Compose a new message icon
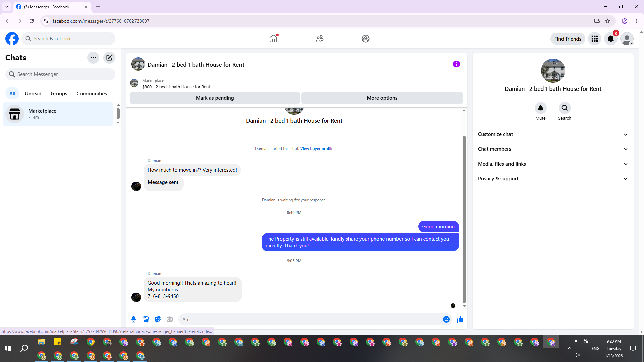 pos(109,58)
